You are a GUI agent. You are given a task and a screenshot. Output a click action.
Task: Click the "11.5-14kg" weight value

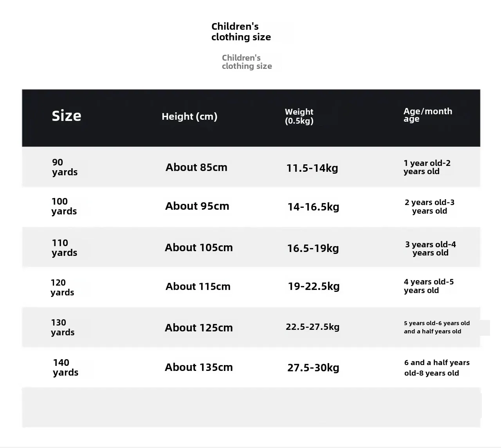(x=312, y=168)
